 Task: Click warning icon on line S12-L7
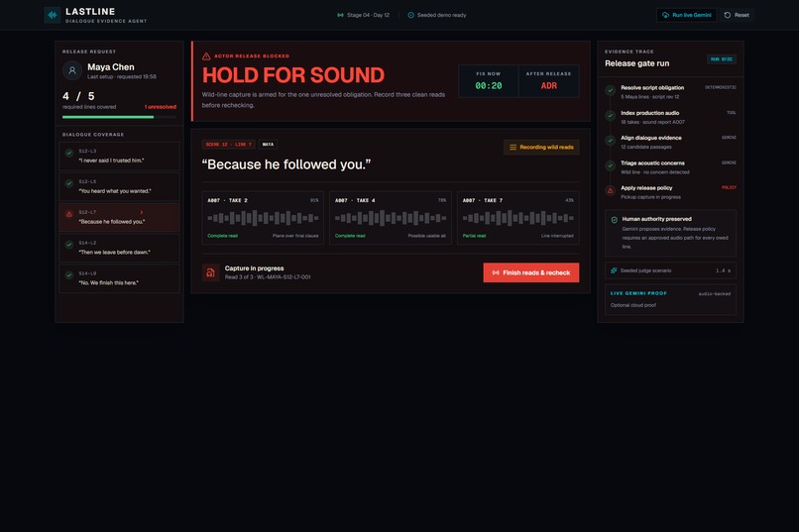pyautogui.click(x=69, y=214)
